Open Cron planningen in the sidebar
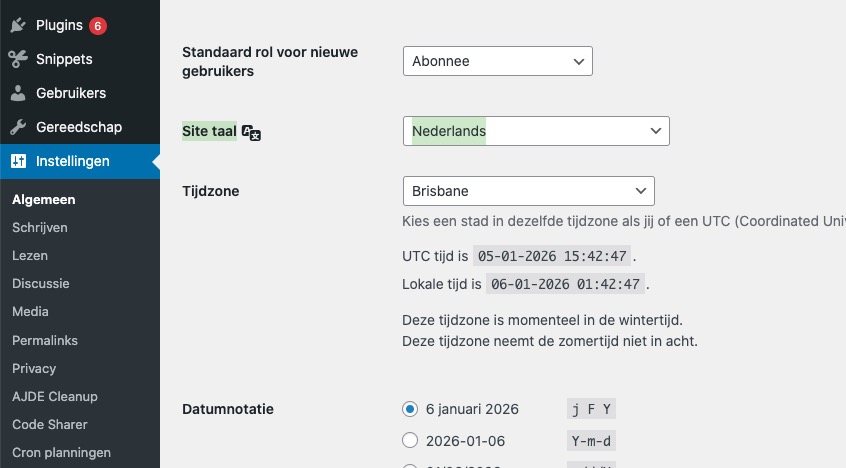This screenshot has width=846, height=468. (61, 452)
